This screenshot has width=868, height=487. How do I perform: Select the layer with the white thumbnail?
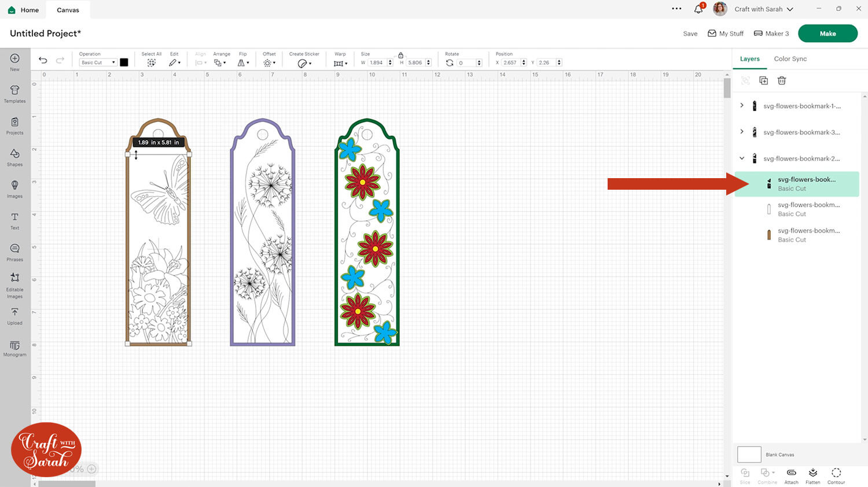coord(797,209)
